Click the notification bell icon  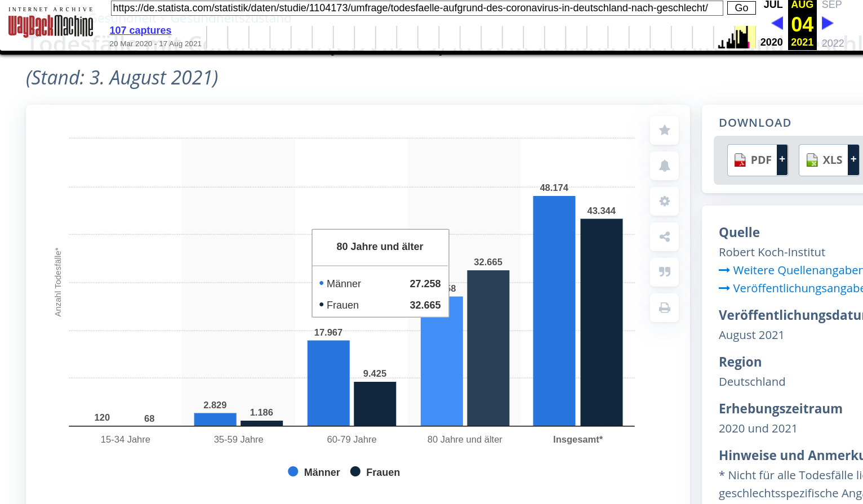coord(664,166)
